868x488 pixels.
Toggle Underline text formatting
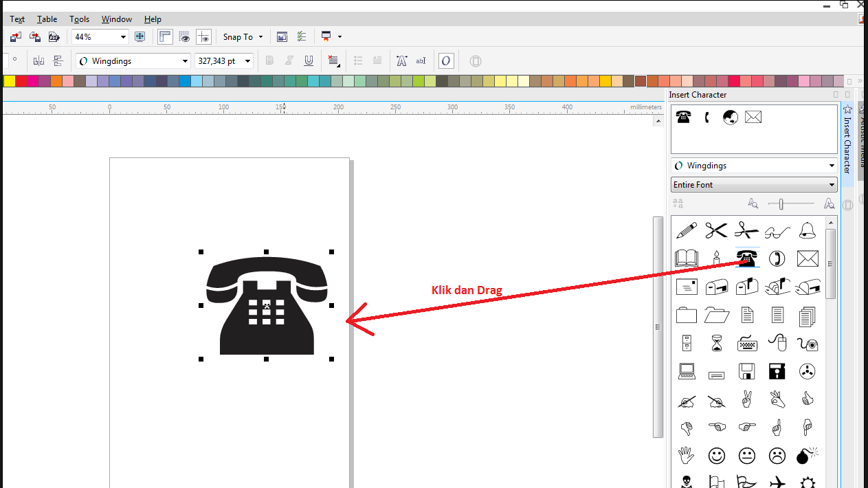click(x=309, y=61)
